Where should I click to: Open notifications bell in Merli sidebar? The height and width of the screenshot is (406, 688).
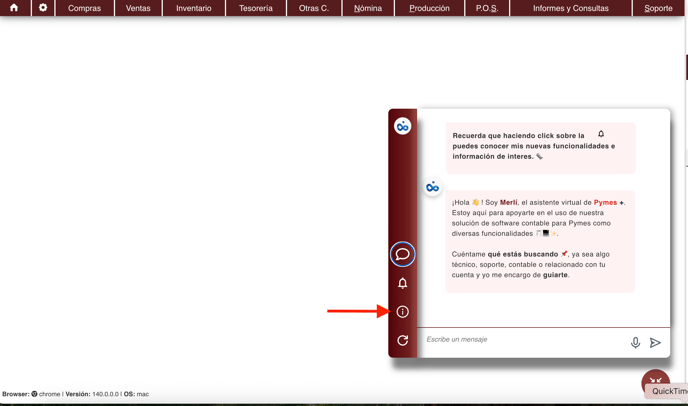tap(402, 283)
